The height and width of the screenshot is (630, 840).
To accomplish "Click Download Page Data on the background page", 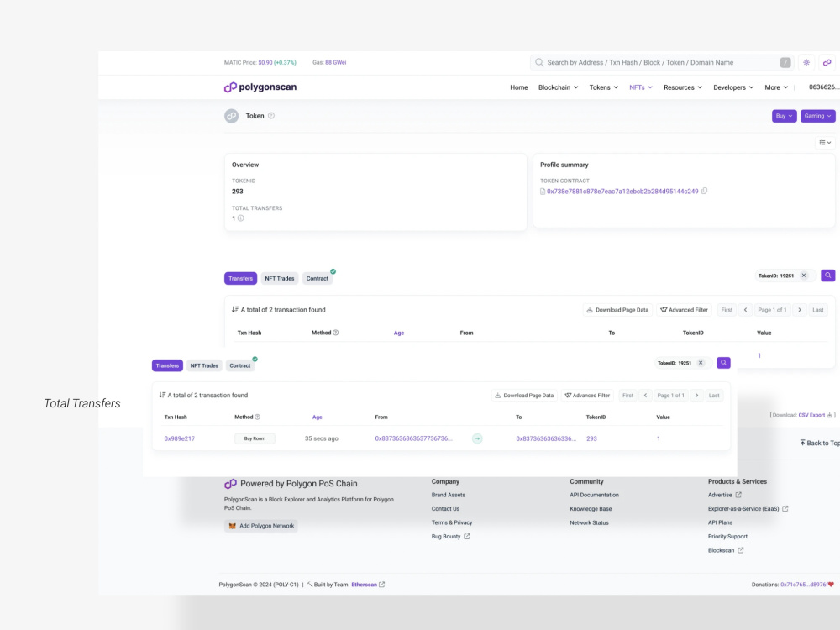I will pos(617,310).
